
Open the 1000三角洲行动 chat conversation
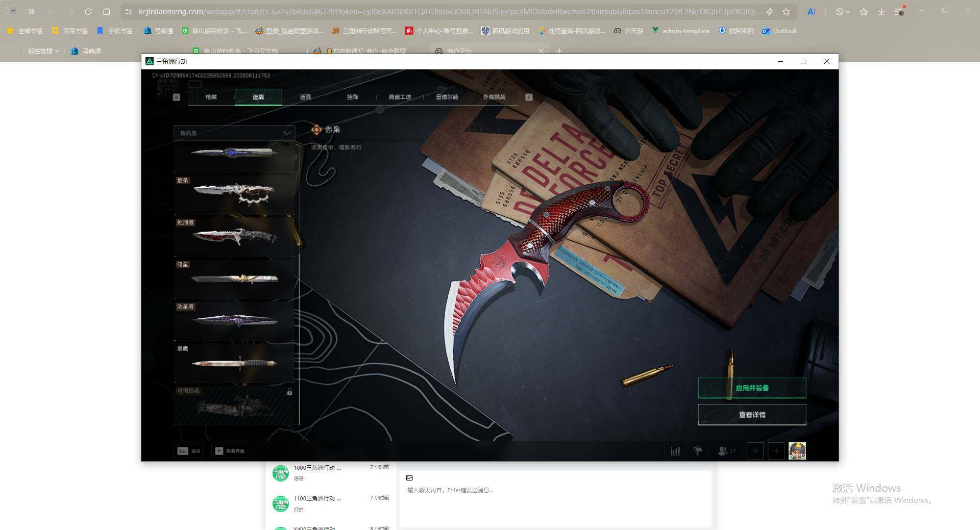pos(331,473)
